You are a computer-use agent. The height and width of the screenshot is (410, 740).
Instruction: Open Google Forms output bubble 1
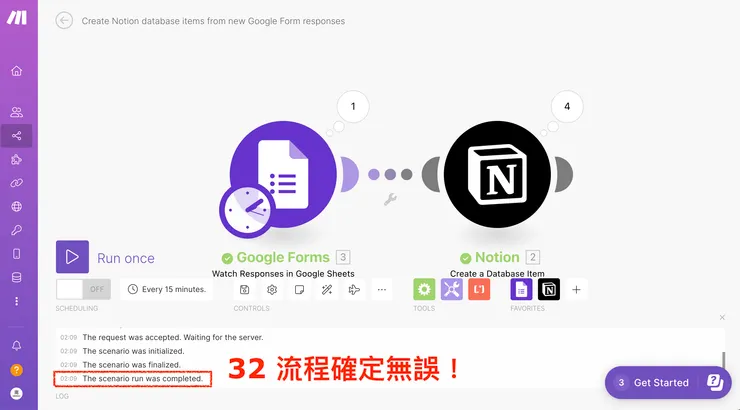tap(353, 107)
